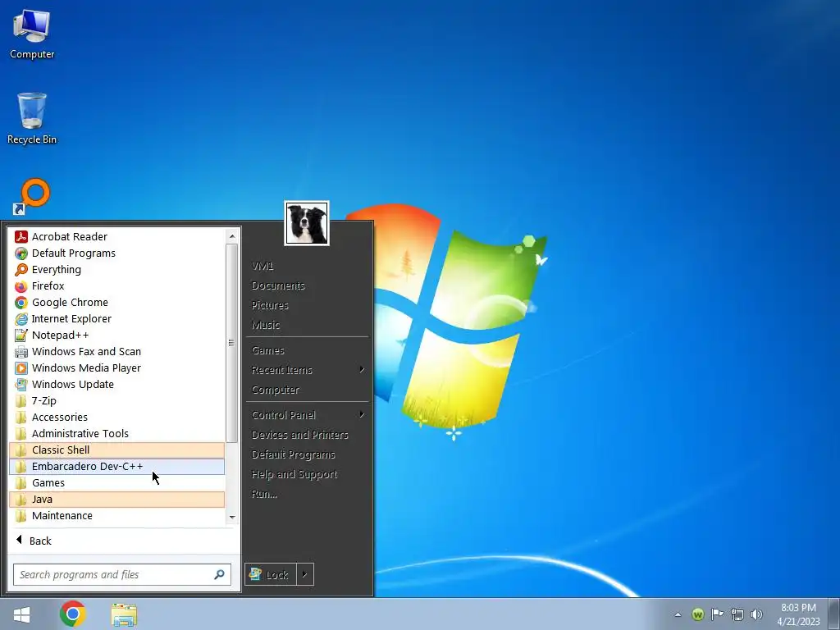Open shutdown options arrow next to Lock

point(305,575)
